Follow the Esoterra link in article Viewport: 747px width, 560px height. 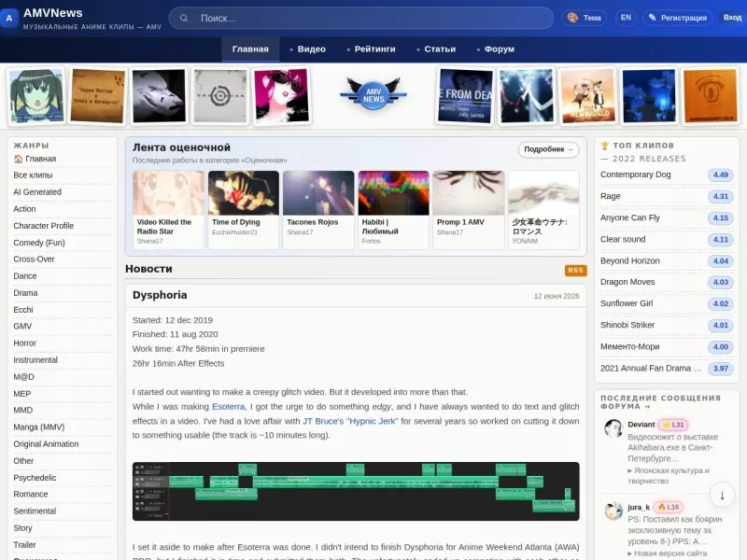tap(228, 407)
